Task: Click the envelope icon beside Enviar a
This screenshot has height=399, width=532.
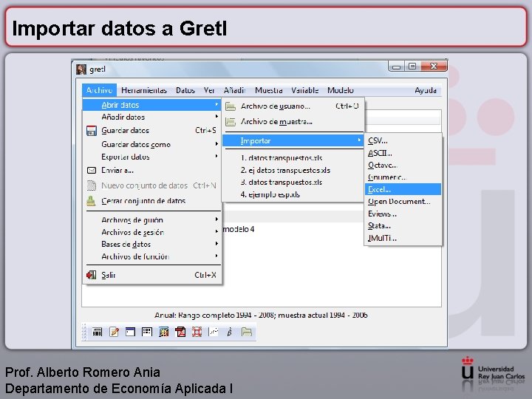Action: (x=92, y=171)
